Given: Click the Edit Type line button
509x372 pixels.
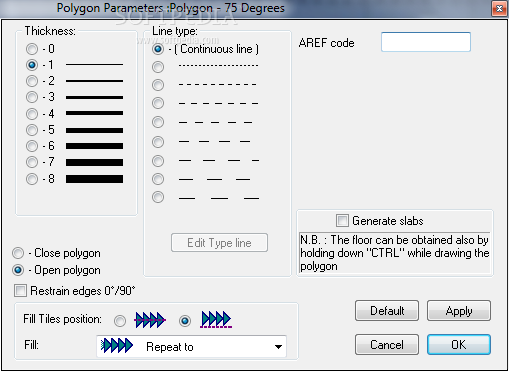Looking at the screenshot, I should tap(219, 243).
